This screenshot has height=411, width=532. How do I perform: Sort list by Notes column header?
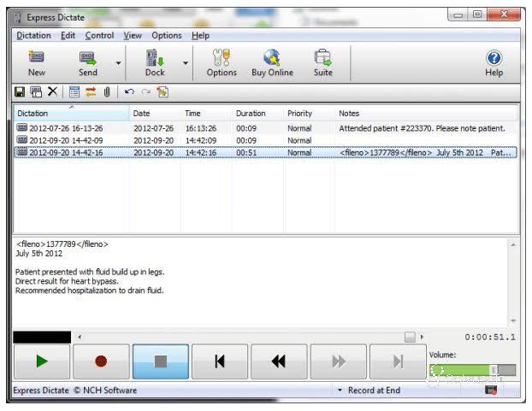427,113
